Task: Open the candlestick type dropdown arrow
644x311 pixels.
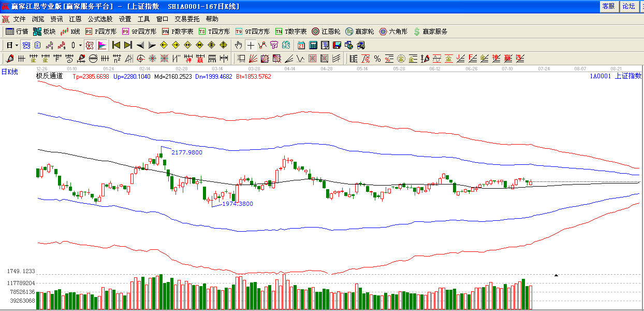Action: [80, 45]
